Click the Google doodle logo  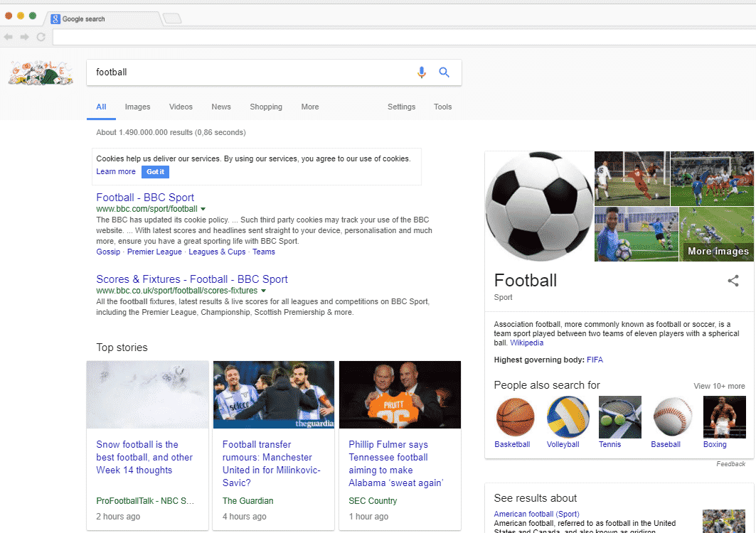click(x=41, y=72)
